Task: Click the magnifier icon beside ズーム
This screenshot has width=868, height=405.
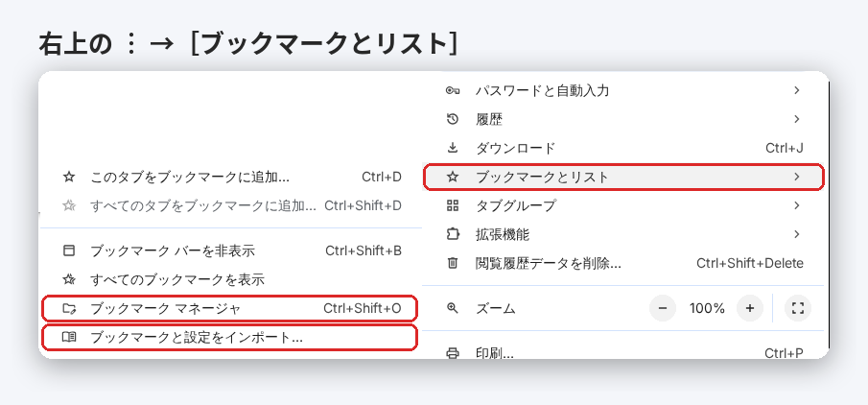Action: click(453, 308)
